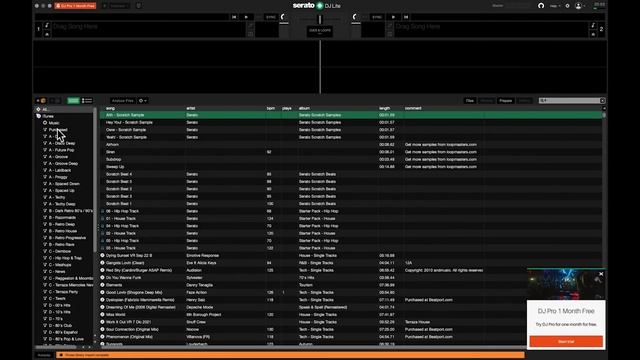The width and height of the screenshot is (640, 360).
Task: Open the B - Retro Rave playlist
Action: [61, 244]
